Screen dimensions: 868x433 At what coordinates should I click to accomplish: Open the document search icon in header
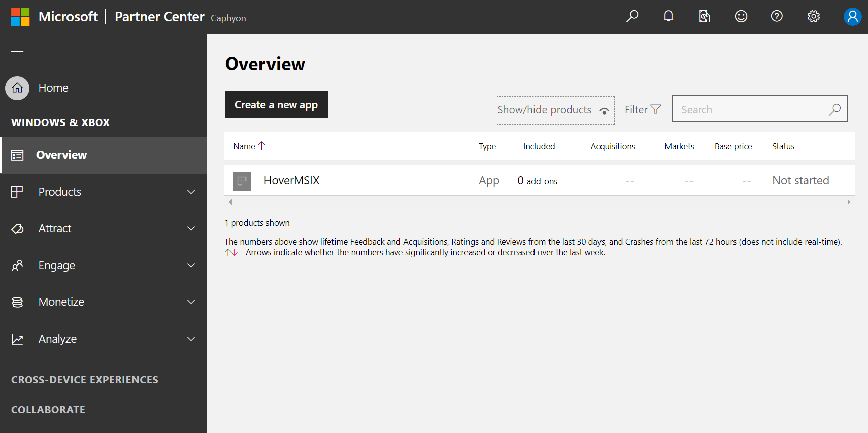click(704, 17)
